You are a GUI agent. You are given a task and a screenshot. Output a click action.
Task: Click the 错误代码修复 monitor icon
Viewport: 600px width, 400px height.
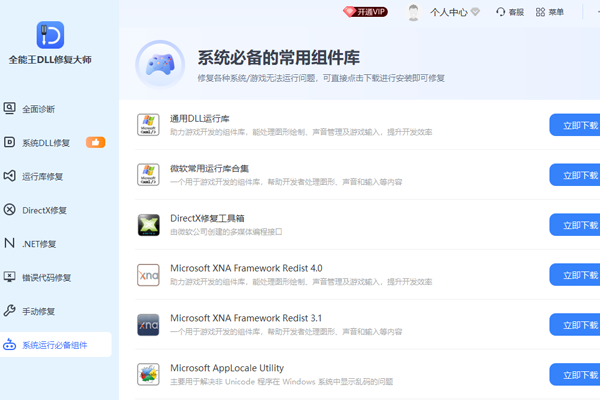point(10,277)
